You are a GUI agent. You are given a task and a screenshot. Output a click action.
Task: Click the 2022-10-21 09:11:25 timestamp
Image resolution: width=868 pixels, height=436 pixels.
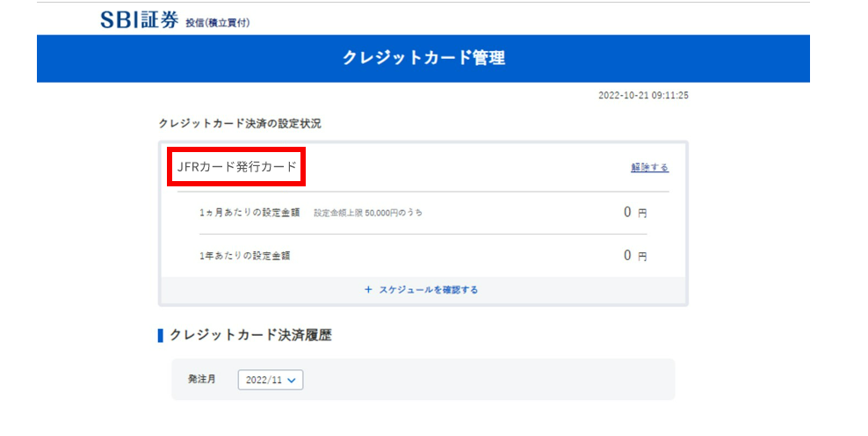click(x=642, y=95)
